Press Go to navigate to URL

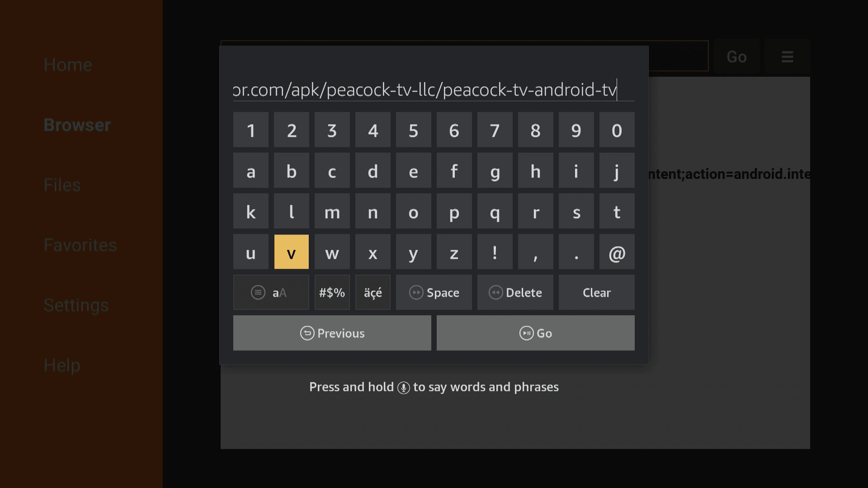[536, 333]
